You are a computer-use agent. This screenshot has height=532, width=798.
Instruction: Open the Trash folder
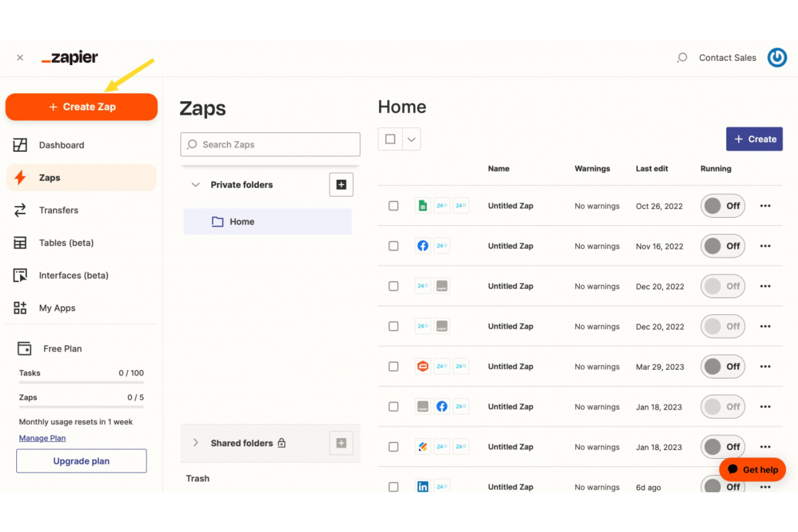tap(198, 479)
